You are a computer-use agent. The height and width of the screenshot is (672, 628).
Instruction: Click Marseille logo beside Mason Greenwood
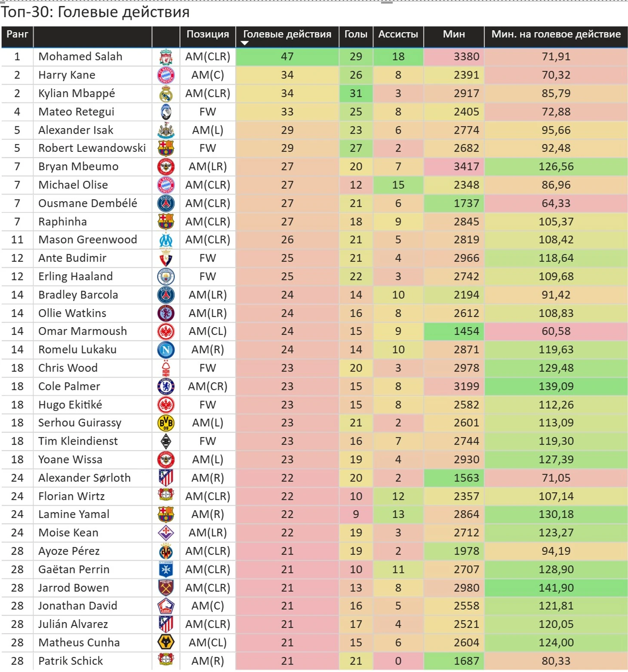pos(166,240)
